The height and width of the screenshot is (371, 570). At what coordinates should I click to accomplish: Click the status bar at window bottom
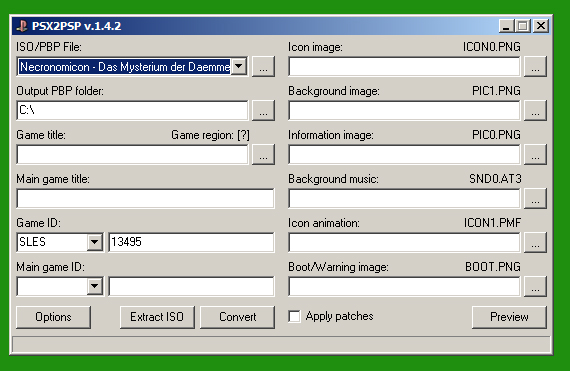[x=281, y=344]
